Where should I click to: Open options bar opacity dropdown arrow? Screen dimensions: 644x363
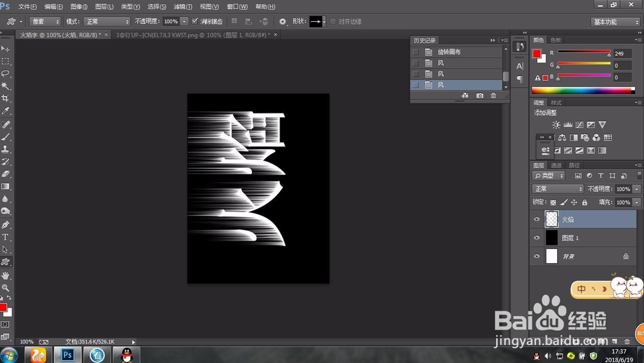click(184, 21)
